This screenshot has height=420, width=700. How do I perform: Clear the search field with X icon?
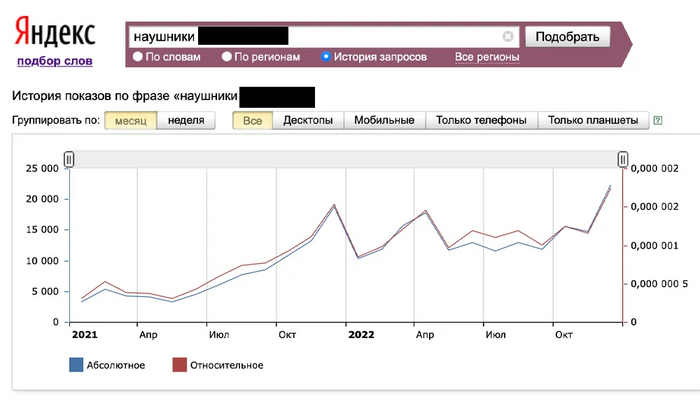click(x=508, y=37)
